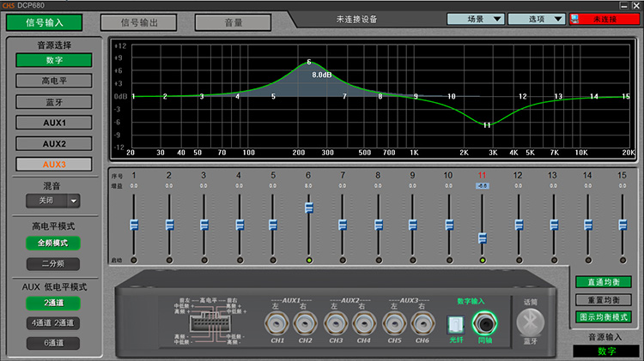Switch to the 信号输出 tab
The height and width of the screenshot is (361, 644).
[137, 22]
